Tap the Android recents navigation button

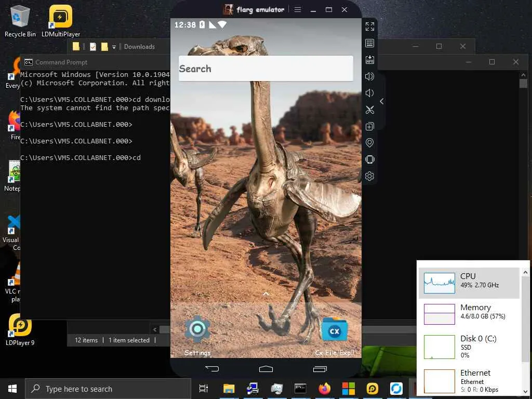pyautogui.click(x=320, y=369)
